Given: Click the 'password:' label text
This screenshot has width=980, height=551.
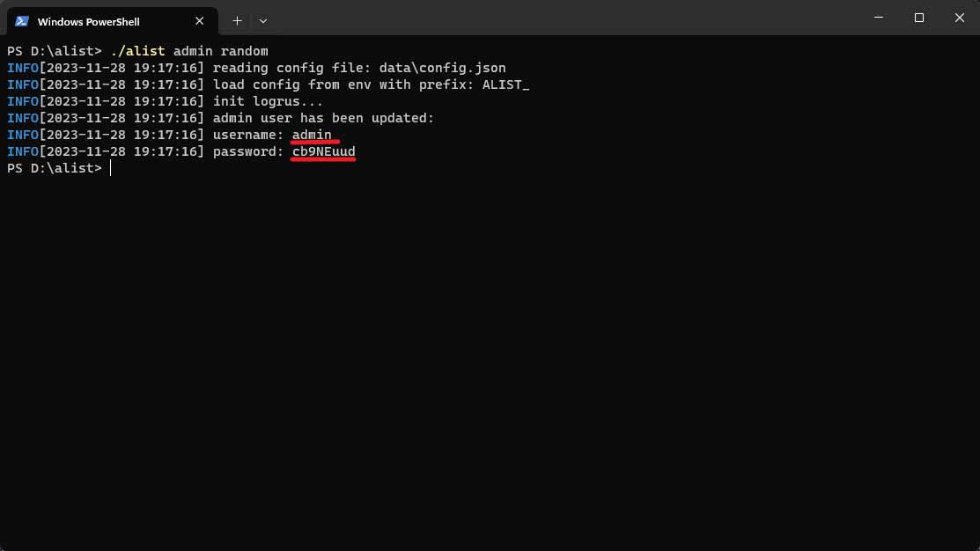Looking at the screenshot, I should click(248, 151).
